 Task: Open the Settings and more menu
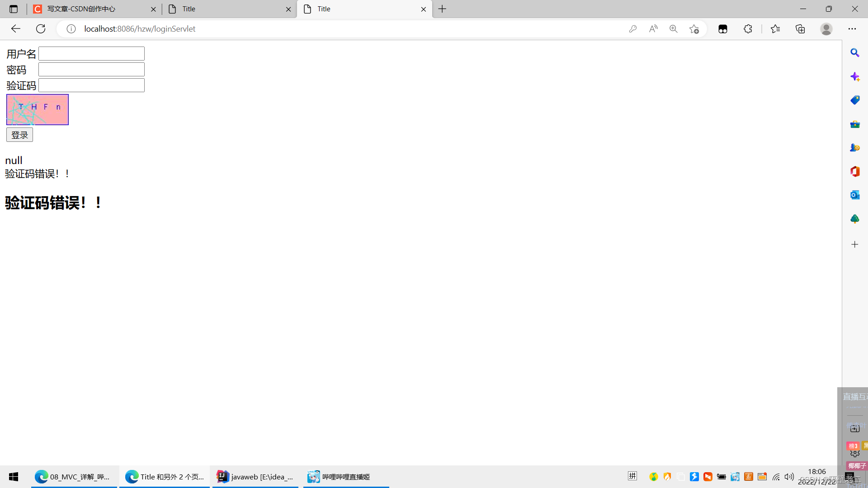click(x=852, y=29)
